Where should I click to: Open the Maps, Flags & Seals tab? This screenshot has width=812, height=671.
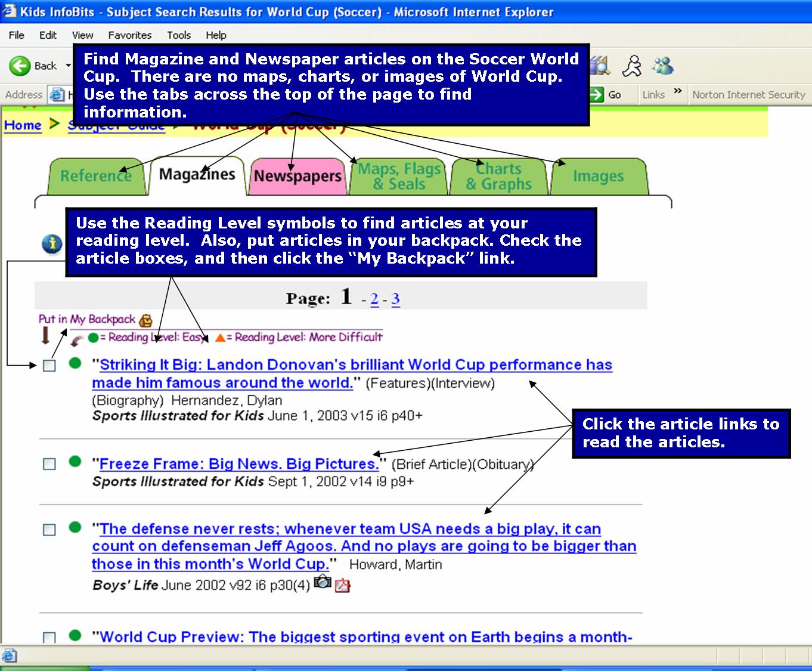point(399,176)
